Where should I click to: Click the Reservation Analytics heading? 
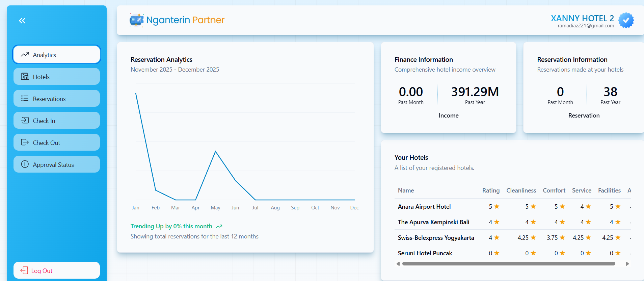pyautogui.click(x=161, y=59)
